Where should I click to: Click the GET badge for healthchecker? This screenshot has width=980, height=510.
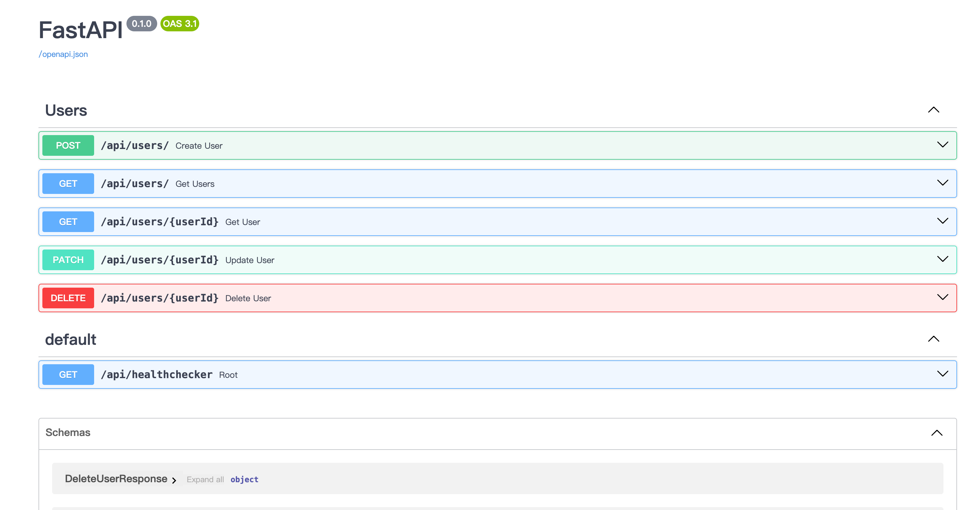[x=68, y=375]
